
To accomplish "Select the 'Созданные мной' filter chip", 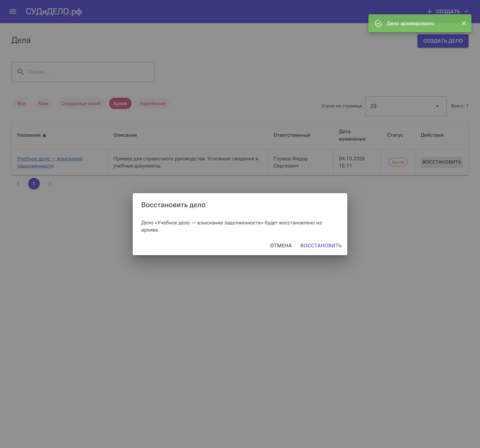I will pyautogui.click(x=81, y=103).
